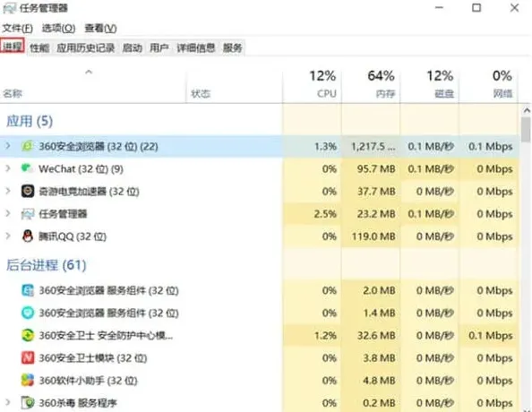532x412 pixels.
Task: Click the vertical scrollbar thumb
Action: pos(526,130)
